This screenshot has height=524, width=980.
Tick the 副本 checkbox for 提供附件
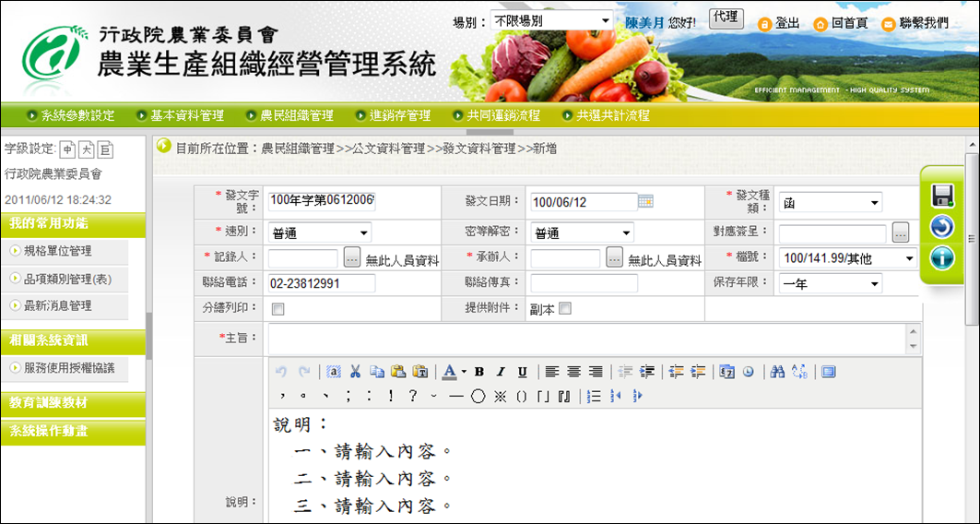(565, 308)
